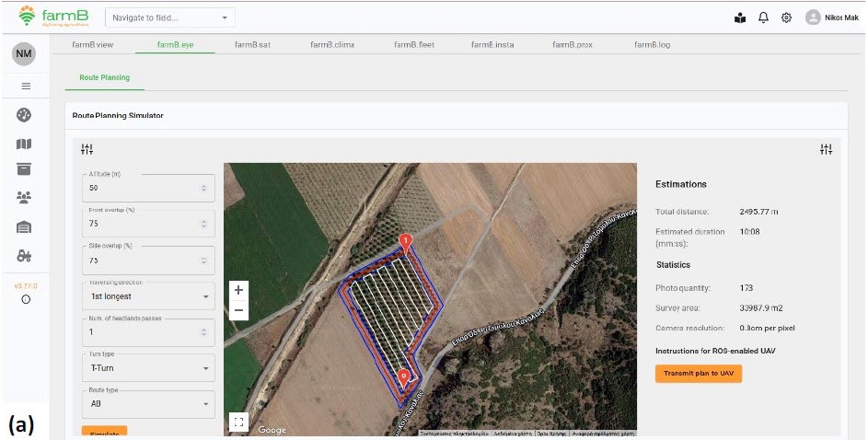868x440 pixels.
Task: Open the tractor equipment icon in sidebar
Action: click(x=25, y=255)
